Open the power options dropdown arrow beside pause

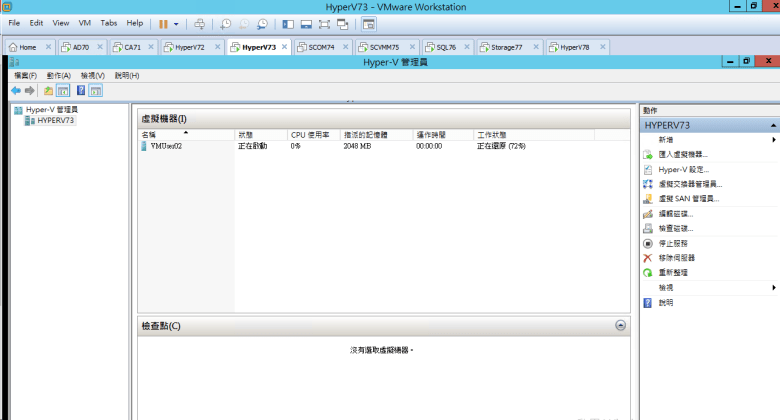pyautogui.click(x=177, y=23)
